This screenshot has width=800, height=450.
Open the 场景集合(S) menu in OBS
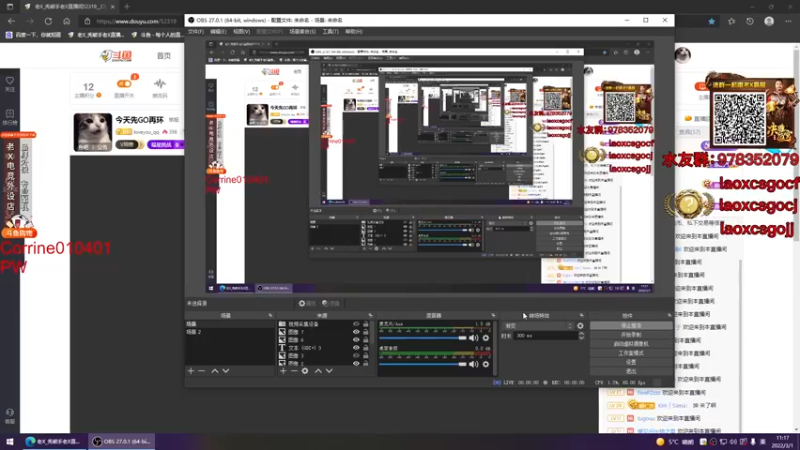pyautogui.click(x=303, y=32)
